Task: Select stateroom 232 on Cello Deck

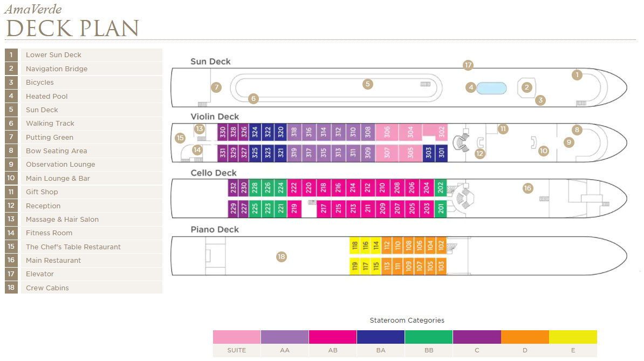Action: (x=234, y=188)
